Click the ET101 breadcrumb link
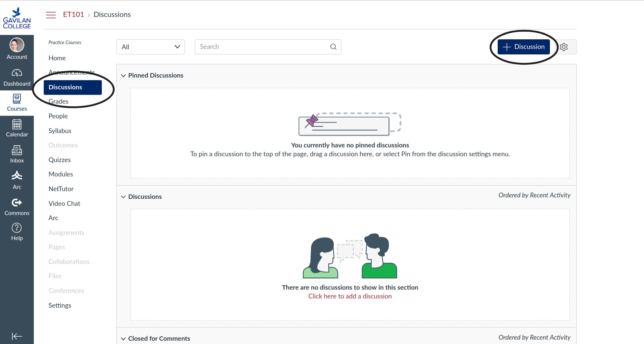The width and height of the screenshot is (644, 344). tap(74, 15)
